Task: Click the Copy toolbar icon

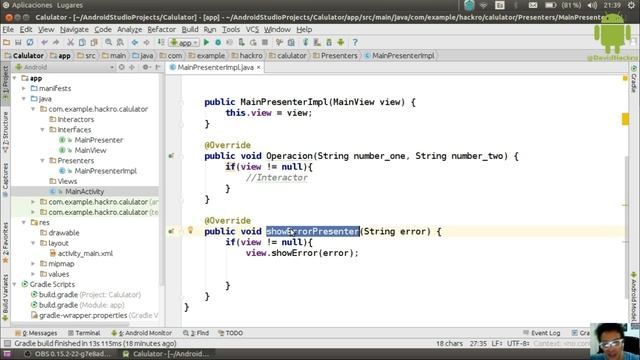Action: [x=82, y=42]
